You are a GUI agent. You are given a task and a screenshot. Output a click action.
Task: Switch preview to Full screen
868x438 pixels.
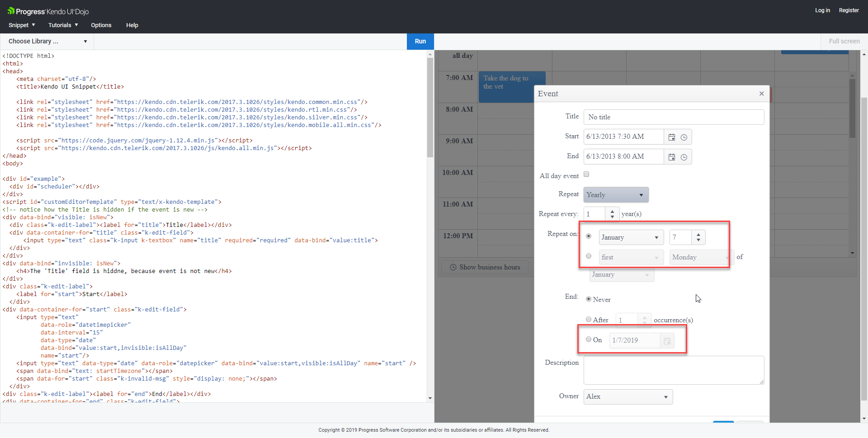[844, 41]
